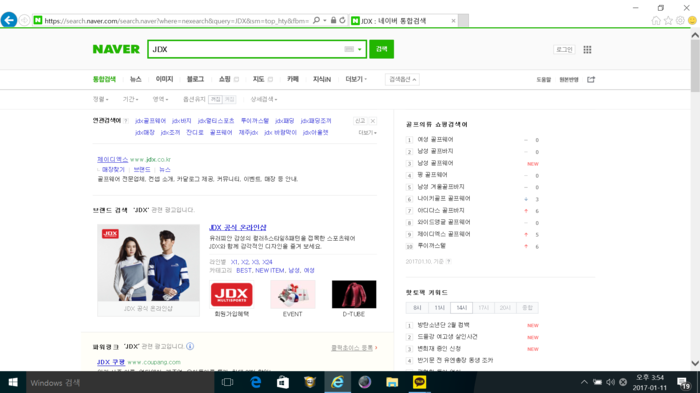Click the question mark beside 2017.01.10 기준

pos(449,261)
